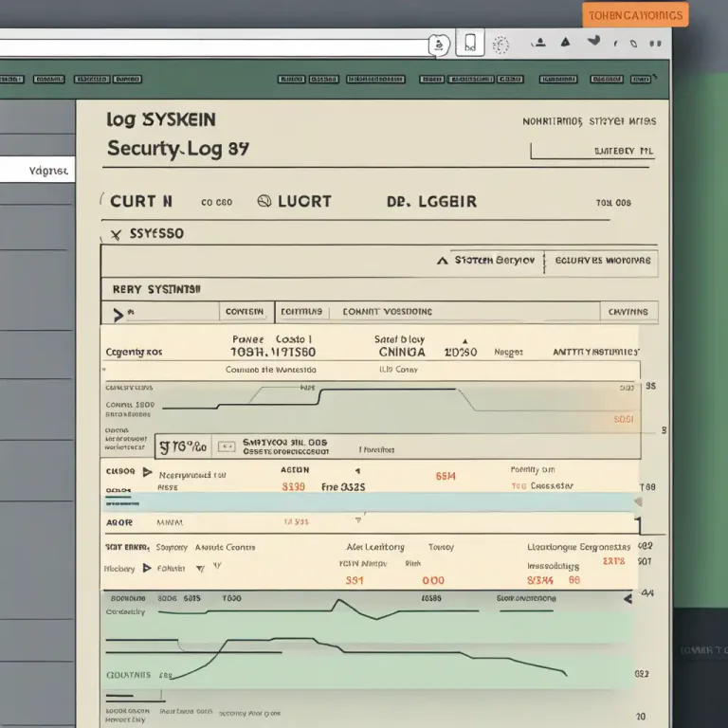The image size is (728, 728).
Task: Click the left arrow ending the blue highlighted row
Action: click(x=638, y=501)
